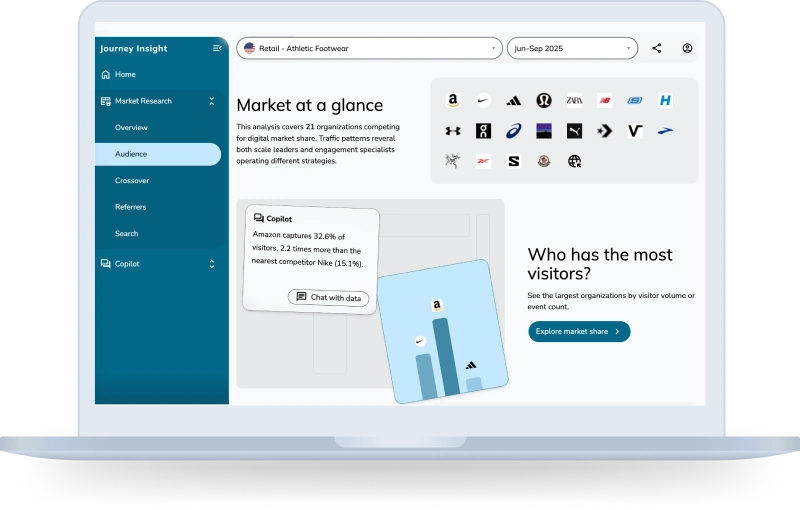Image resolution: width=800 pixels, height=510 pixels.
Task: Select the Arc'teryx skeleton logo
Action: coord(453,161)
